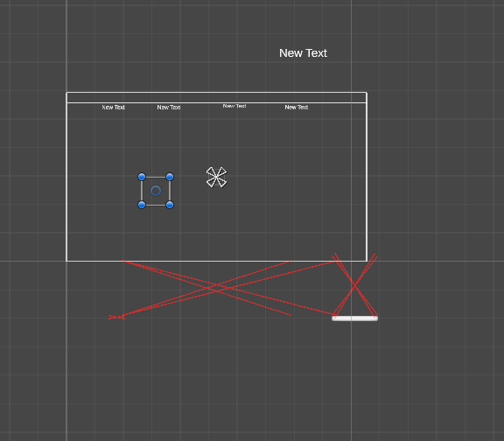Select the rightmost small New Text label in the canvas
Viewport: 504px width, 441px height.
pos(297,108)
